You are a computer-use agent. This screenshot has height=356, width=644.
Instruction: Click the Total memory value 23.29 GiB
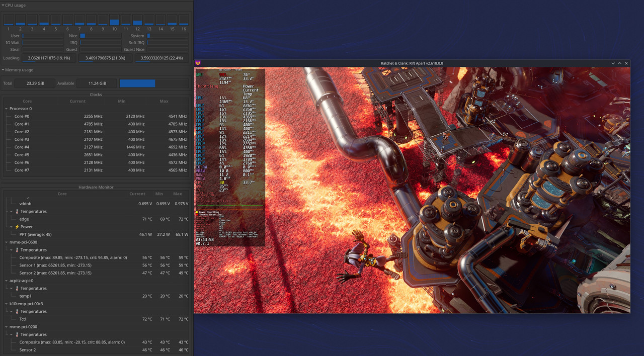click(35, 83)
